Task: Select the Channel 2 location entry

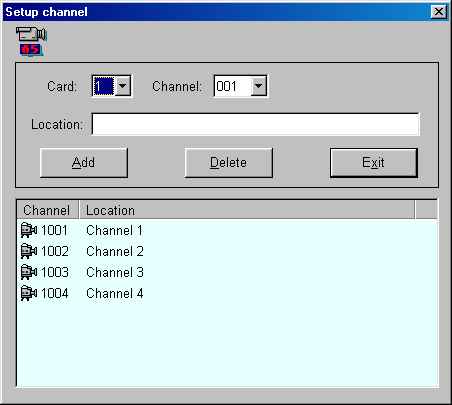Action: 115,251
